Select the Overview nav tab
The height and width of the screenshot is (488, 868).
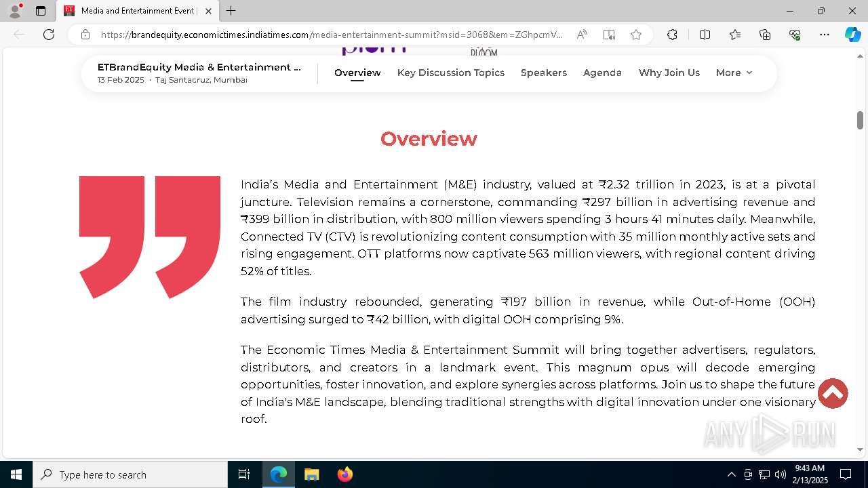(357, 73)
